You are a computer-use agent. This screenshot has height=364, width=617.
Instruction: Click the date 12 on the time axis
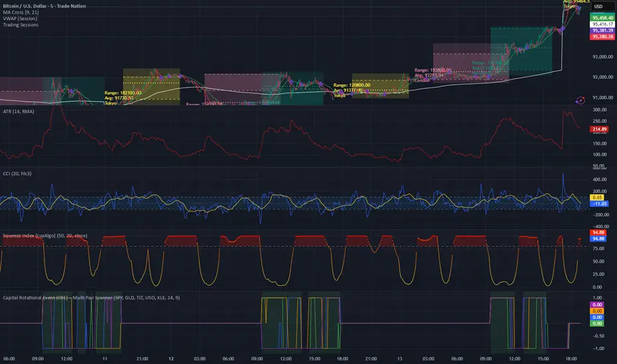coord(171,359)
